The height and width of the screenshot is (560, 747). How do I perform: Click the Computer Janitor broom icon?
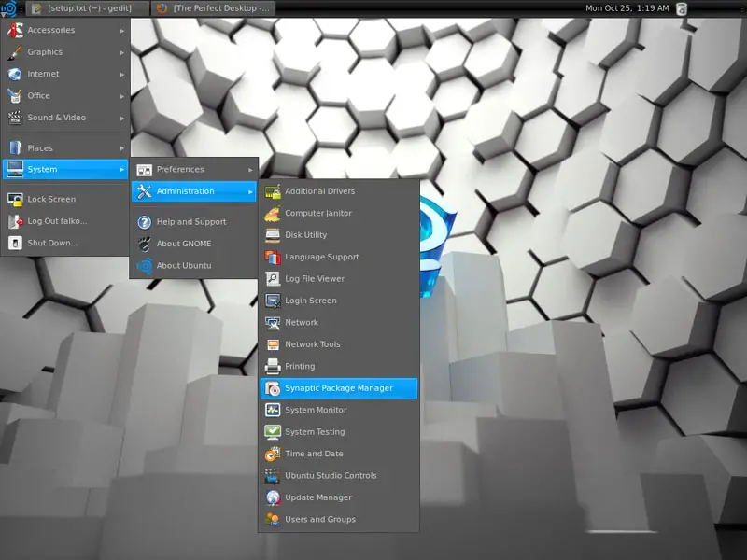coord(273,214)
